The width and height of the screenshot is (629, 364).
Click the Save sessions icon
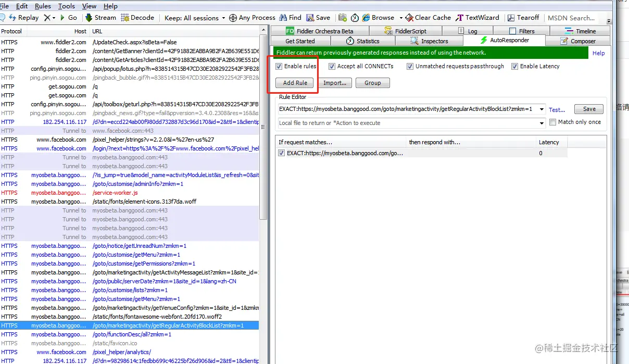[x=310, y=18]
